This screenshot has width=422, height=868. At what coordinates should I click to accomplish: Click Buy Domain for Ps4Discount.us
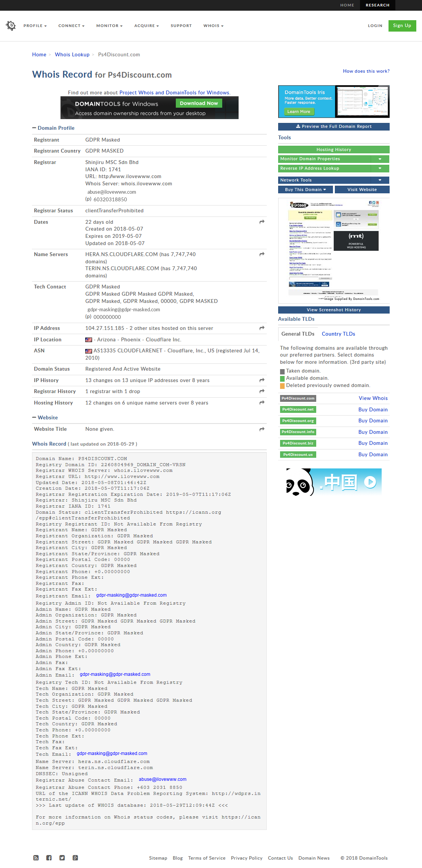click(x=373, y=455)
